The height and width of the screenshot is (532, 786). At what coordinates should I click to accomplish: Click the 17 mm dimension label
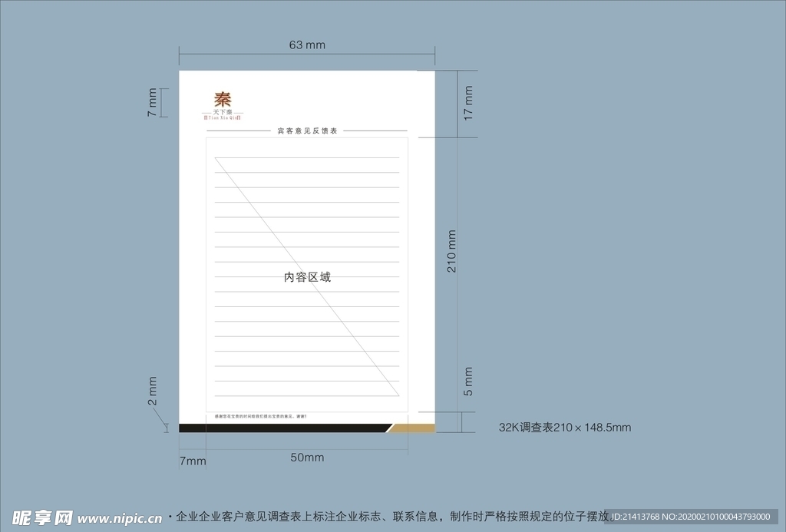click(468, 103)
